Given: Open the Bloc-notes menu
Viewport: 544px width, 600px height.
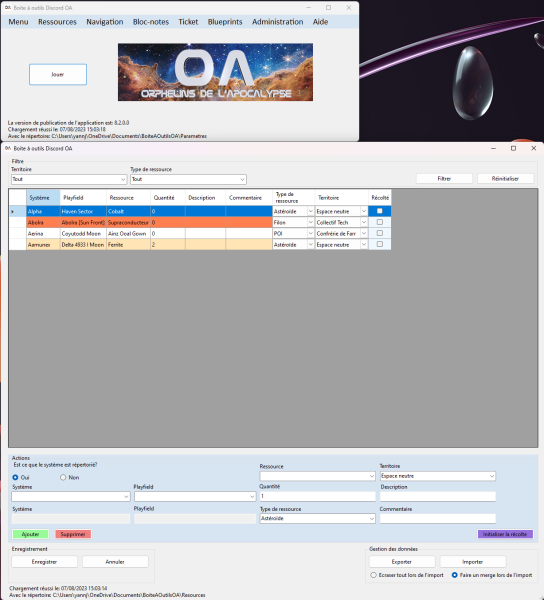Looking at the screenshot, I should coord(151,22).
